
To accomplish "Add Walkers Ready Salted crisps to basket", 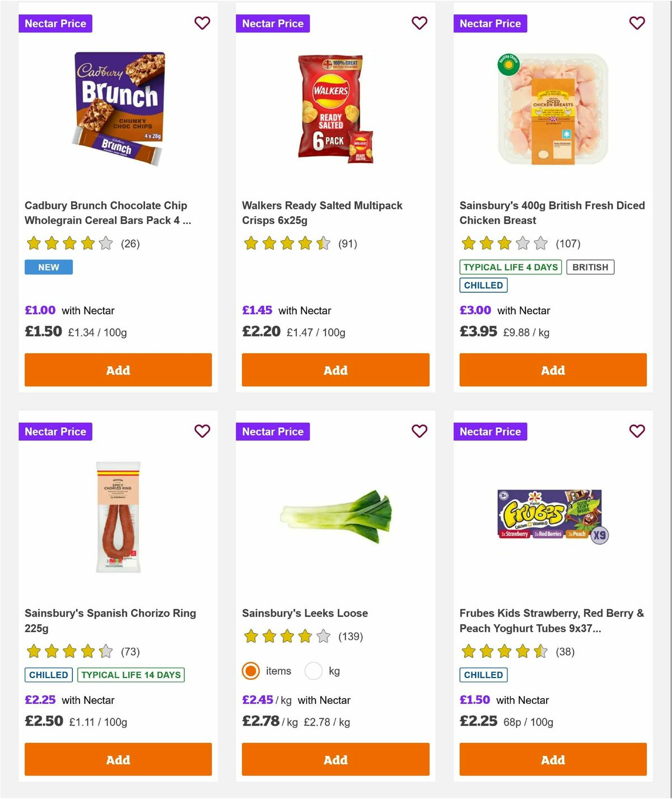I will pyautogui.click(x=335, y=370).
